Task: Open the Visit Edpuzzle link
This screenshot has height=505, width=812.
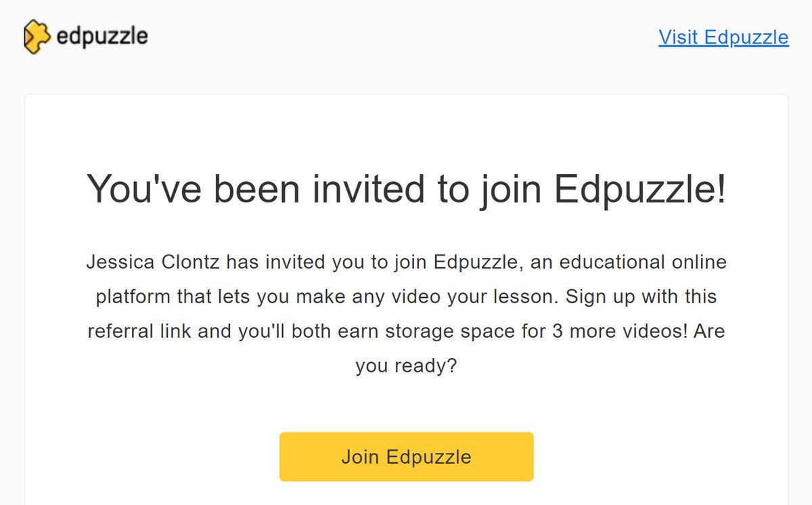Action: point(723,37)
